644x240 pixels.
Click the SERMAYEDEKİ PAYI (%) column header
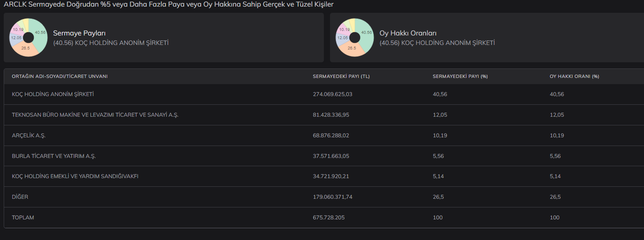(460, 77)
